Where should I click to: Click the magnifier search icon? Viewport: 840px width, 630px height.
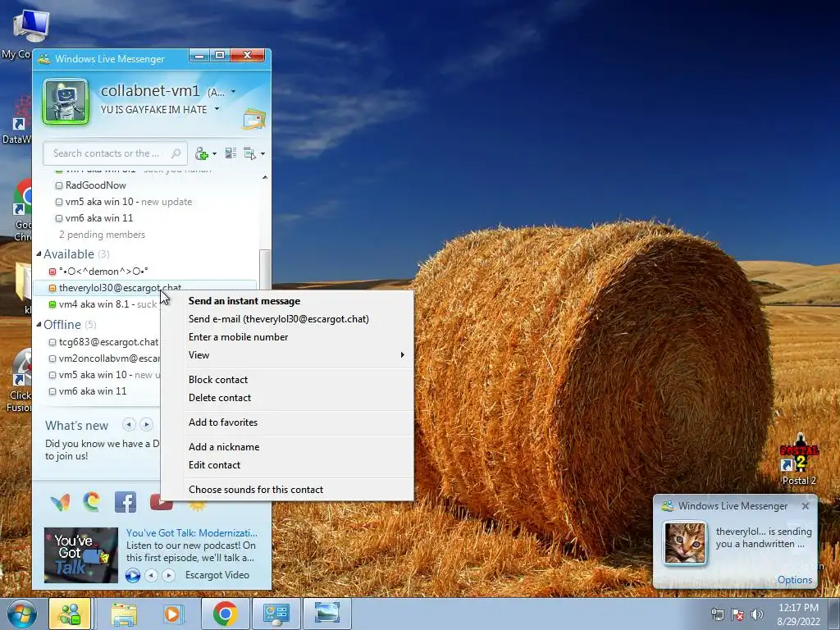point(176,153)
